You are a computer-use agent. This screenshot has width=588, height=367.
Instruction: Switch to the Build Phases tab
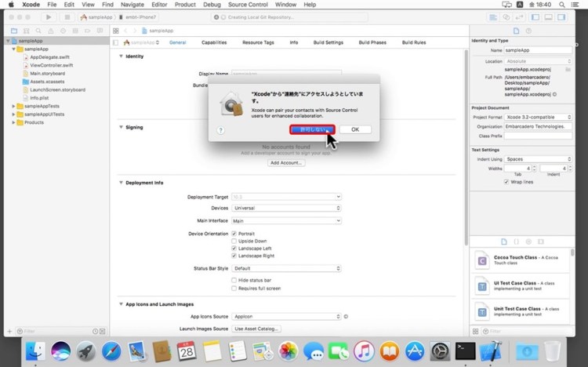(372, 42)
